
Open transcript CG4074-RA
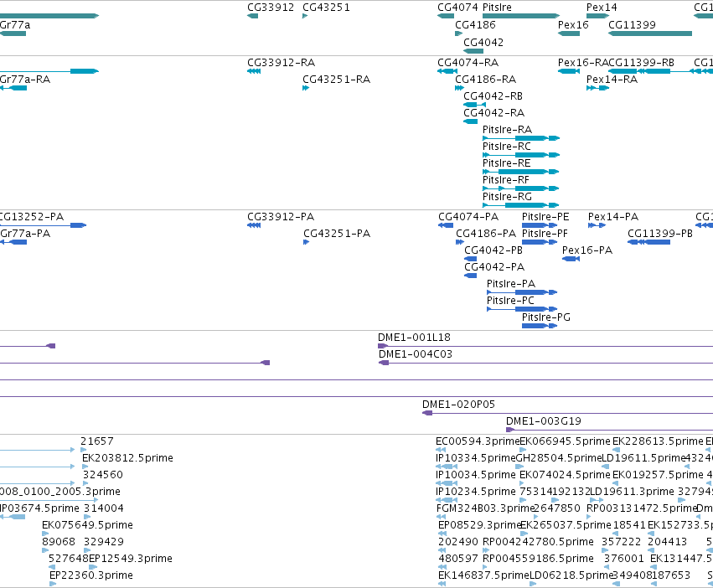point(468,63)
